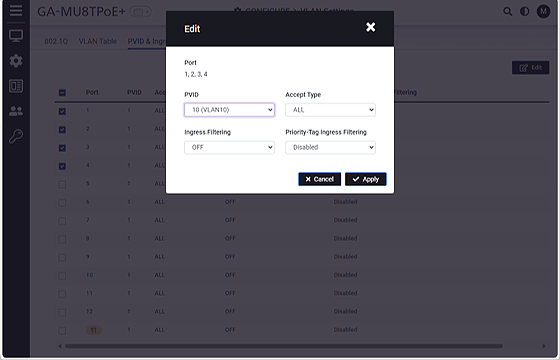Click the GA-MU8TPoE+ device title
The height and width of the screenshot is (360, 560).
(81, 12)
